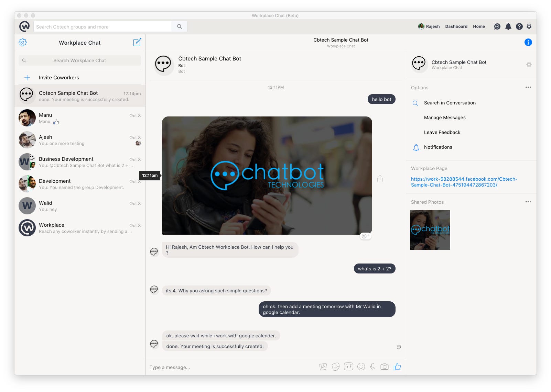Expand the Options more menu
Screen dimensions: 551x392
click(x=528, y=87)
